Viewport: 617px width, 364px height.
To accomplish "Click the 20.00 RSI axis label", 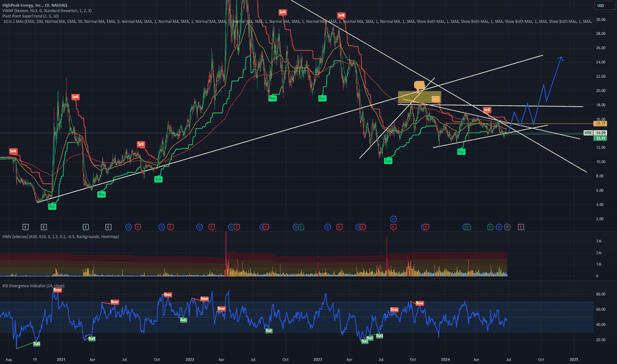I will pos(600,340).
